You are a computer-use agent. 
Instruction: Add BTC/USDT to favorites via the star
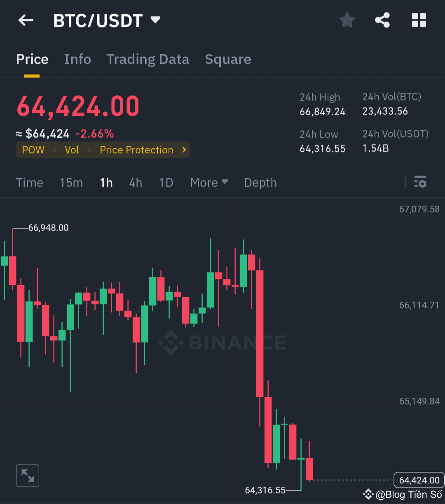(x=347, y=20)
